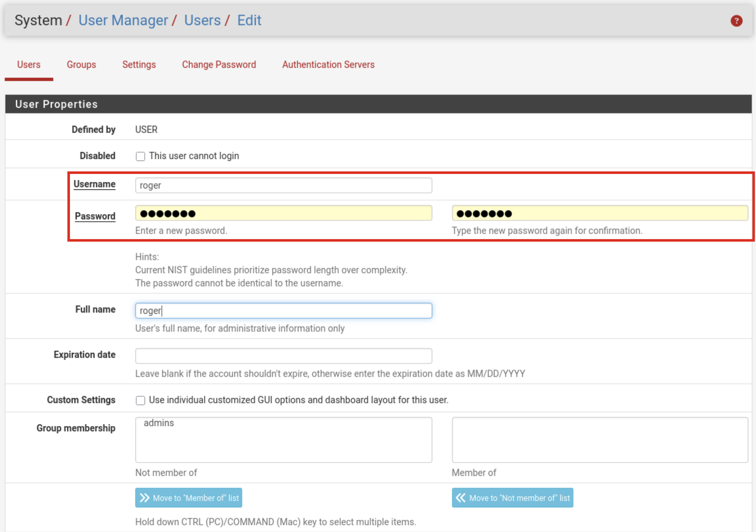Switch to the Groups tab

click(81, 65)
